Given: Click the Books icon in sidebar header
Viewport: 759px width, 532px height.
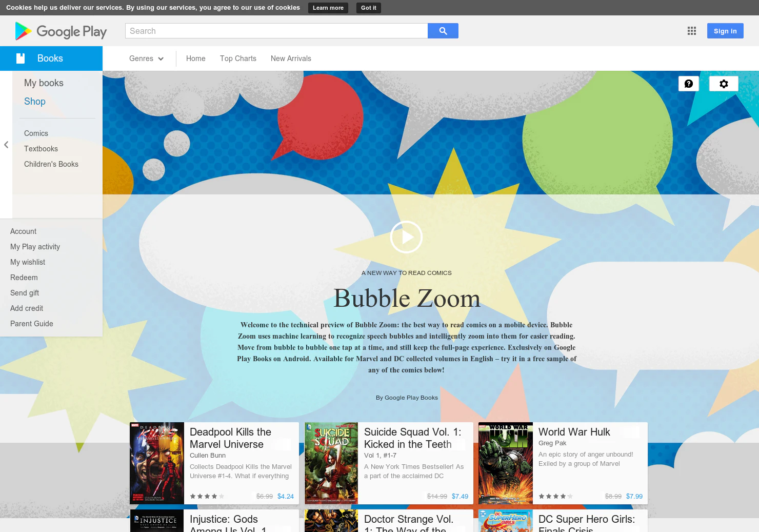Looking at the screenshot, I should [x=21, y=58].
